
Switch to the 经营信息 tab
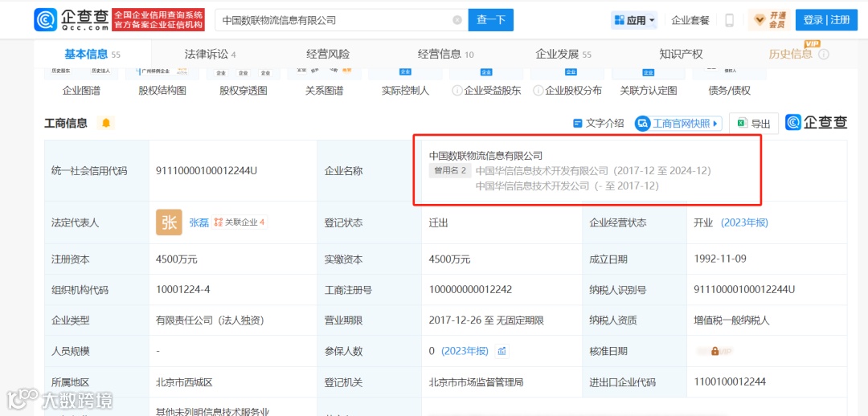click(x=445, y=55)
